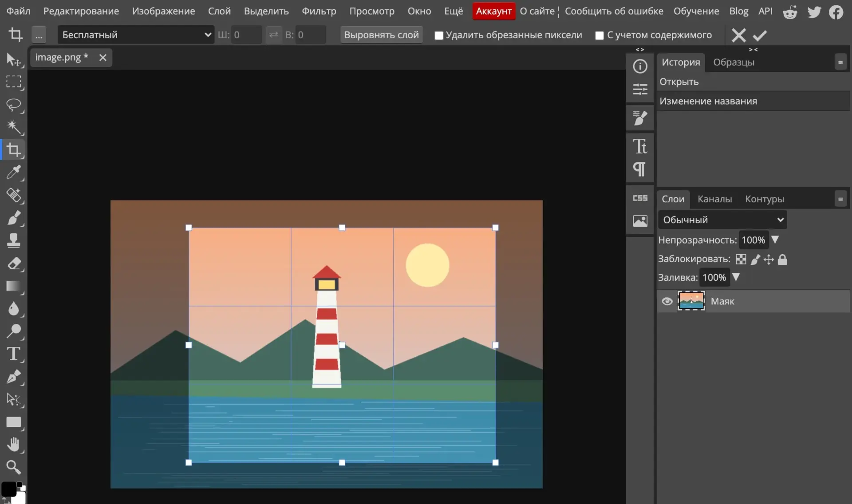Switch to the Каналы tab

click(x=714, y=199)
